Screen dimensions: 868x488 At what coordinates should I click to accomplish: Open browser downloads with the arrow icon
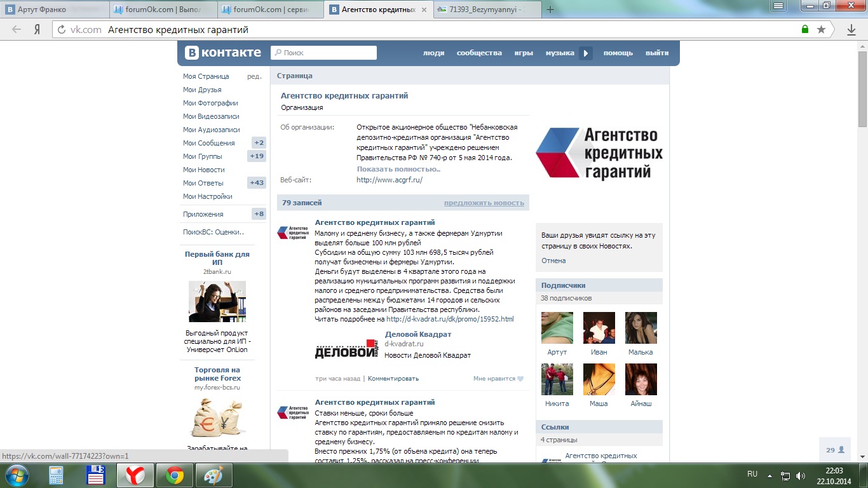tap(851, 29)
